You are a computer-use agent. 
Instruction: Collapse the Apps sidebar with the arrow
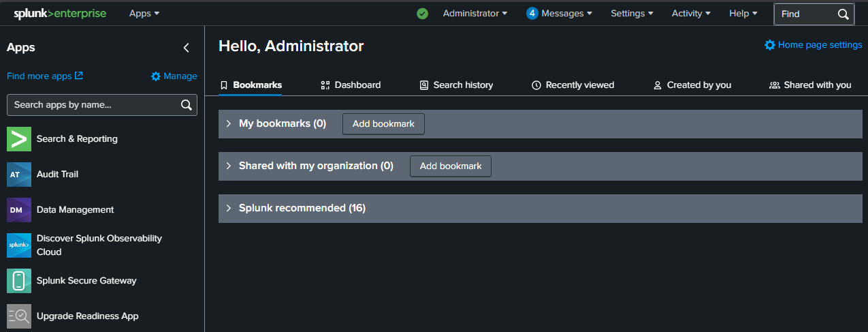187,48
